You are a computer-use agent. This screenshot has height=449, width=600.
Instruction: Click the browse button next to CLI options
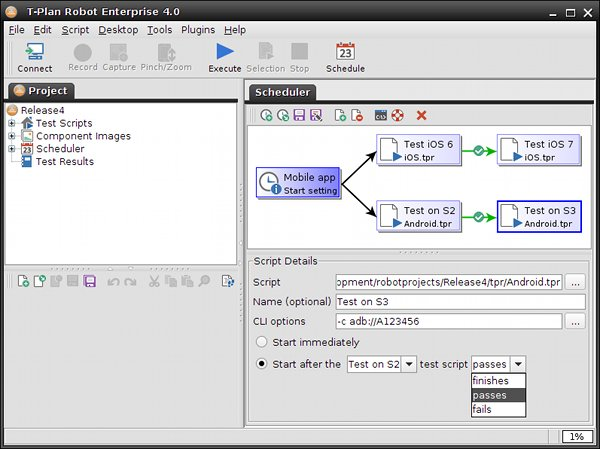point(575,321)
